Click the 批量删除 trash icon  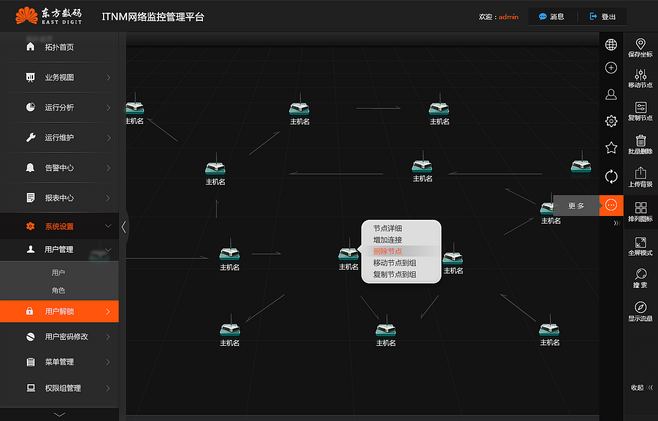point(641,141)
